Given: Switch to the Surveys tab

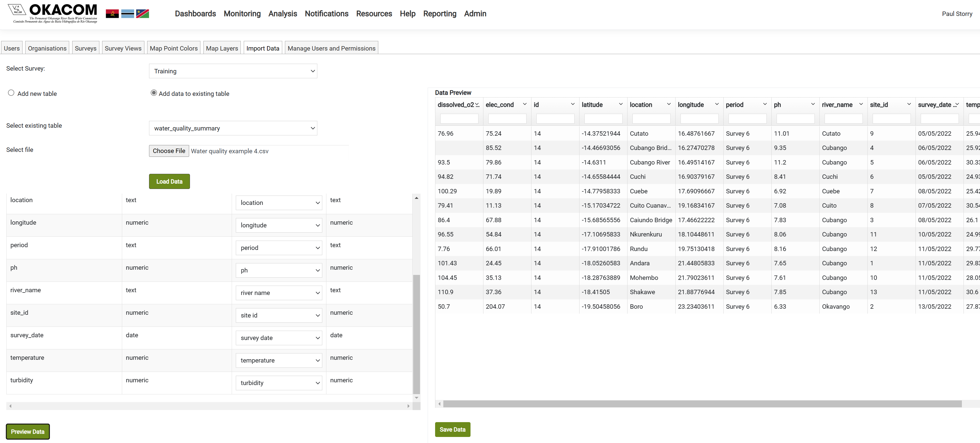Looking at the screenshot, I should 86,48.
